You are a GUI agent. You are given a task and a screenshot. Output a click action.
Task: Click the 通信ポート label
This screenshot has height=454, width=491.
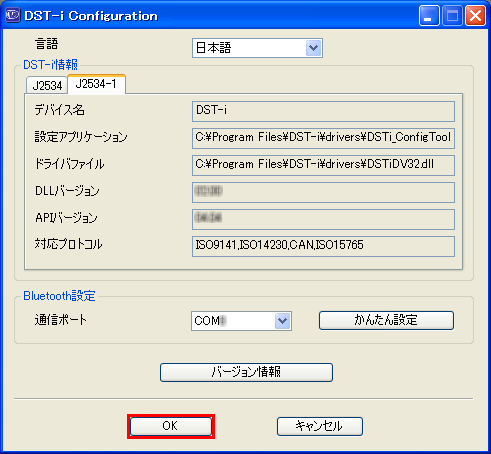point(61,320)
